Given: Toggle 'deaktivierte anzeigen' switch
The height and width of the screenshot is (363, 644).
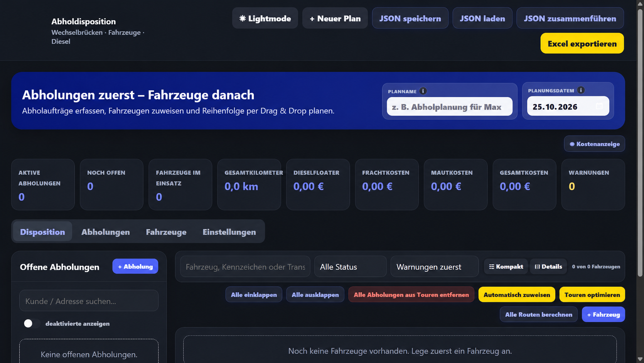Looking at the screenshot, I should tap(32, 323).
